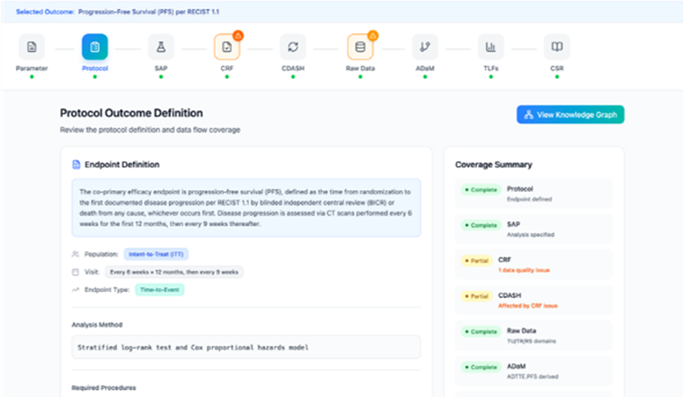Click the Time-to-Event endpoint type tag
This screenshot has height=411, width=683.
click(159, 289)
